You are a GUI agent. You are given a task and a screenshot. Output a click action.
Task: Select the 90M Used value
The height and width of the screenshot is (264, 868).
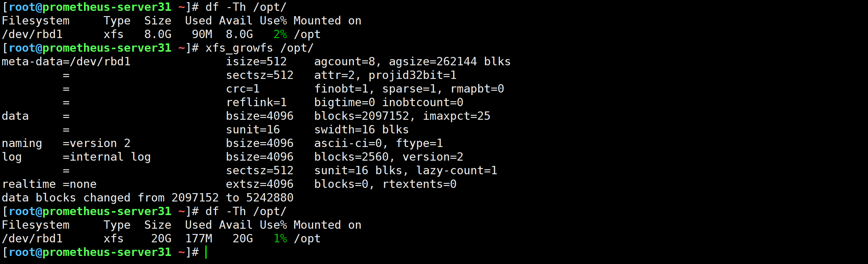202,34
